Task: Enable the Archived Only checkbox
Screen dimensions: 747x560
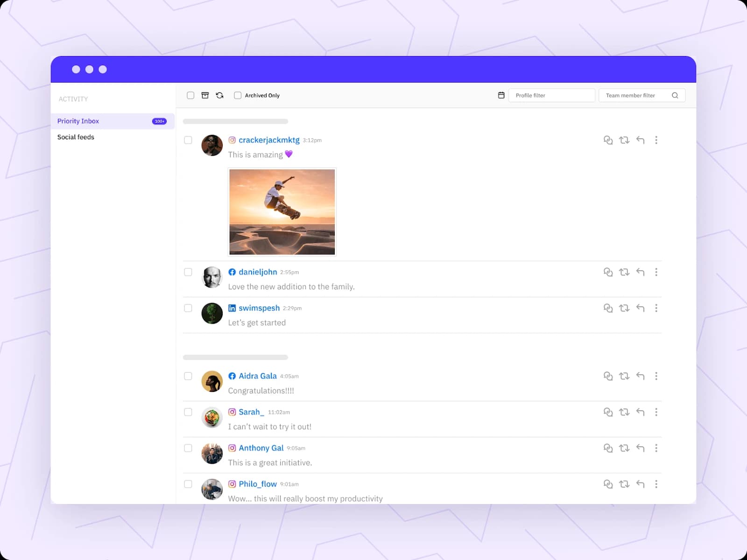Action: coord(238,95)
